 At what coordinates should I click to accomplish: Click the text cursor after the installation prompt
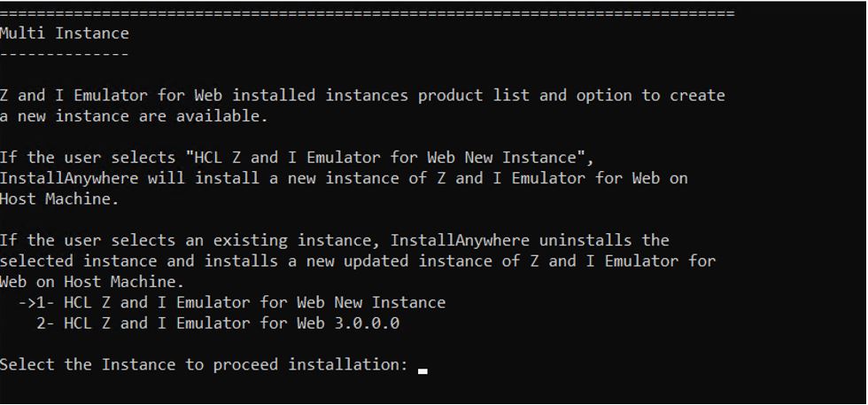[422, 370]
